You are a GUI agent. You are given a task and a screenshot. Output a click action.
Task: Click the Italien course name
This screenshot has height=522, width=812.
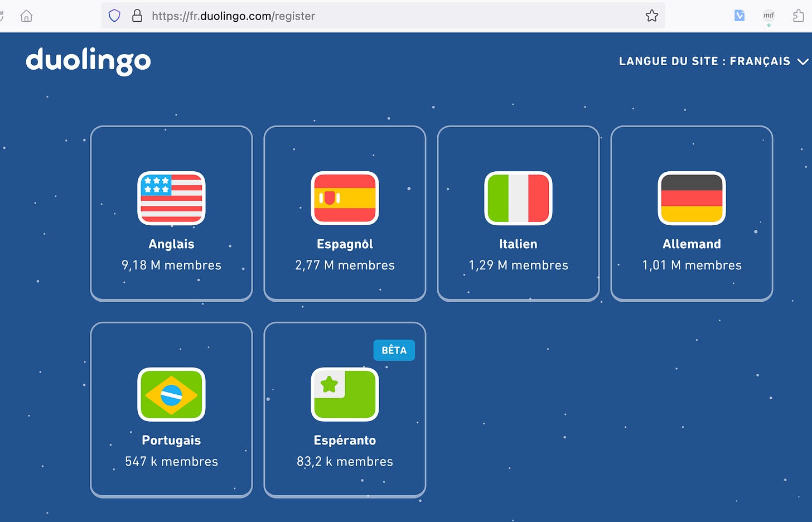518,244
